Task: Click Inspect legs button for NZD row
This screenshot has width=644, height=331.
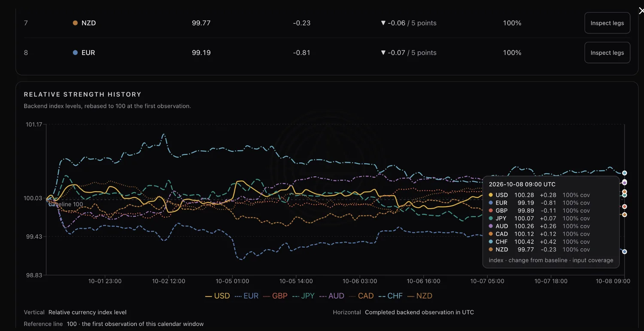Action: click(x=607, y=23)
